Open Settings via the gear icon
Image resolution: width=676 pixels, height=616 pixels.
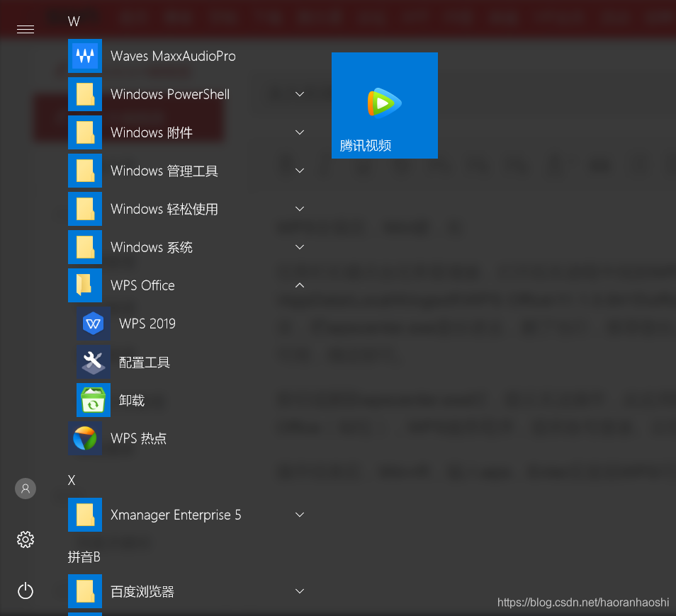(x=26, y=540)
